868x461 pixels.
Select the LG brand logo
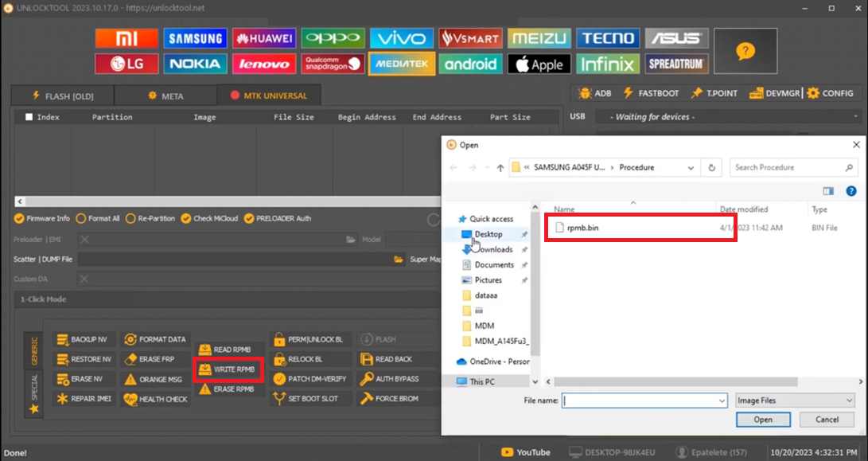coord(127,64)
